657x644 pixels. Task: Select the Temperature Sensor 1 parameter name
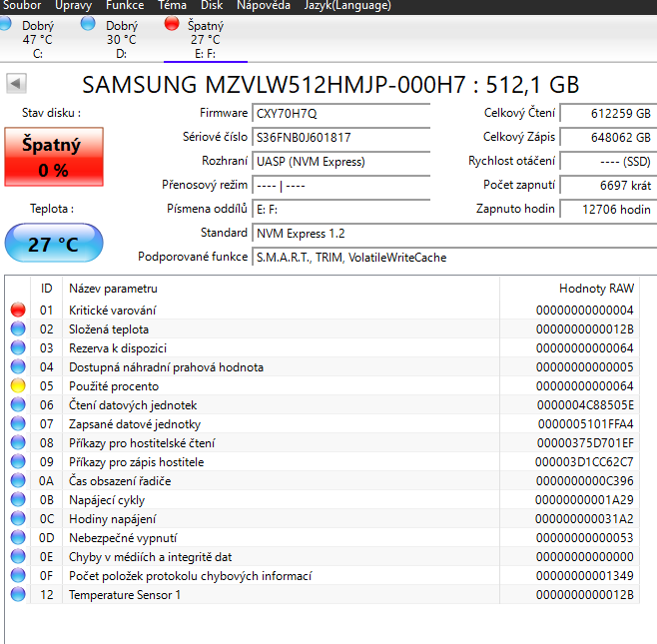[x=125, y=595]
